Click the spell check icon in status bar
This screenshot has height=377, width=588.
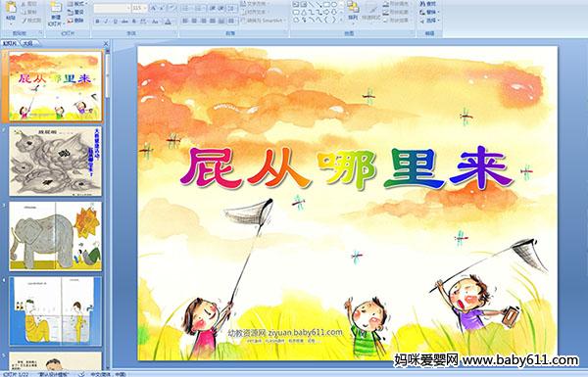point(81,374)
